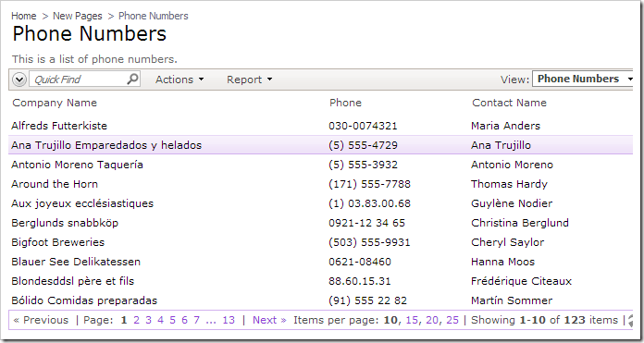The width and height of the screenshot is (644, 343).
Task: Show 25 items per page
Action: (452, 320)
